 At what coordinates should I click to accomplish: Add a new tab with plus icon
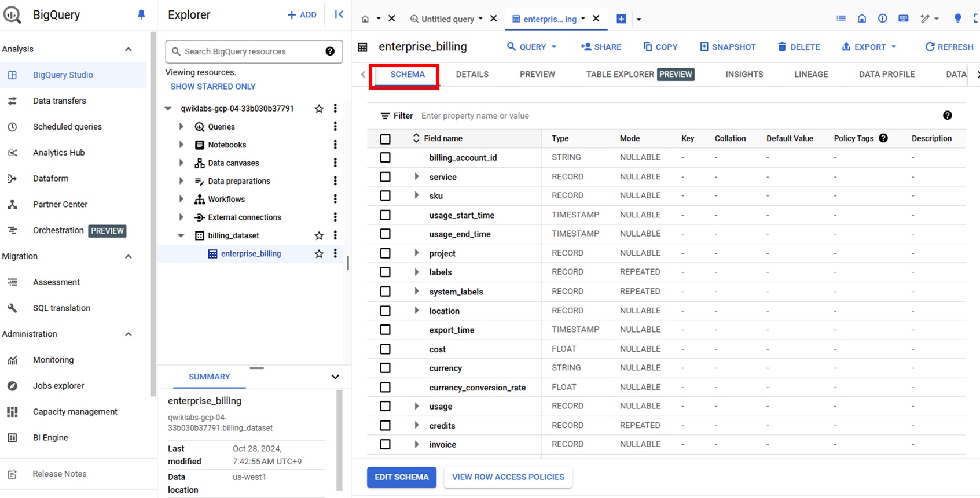[x=621, y=19]
